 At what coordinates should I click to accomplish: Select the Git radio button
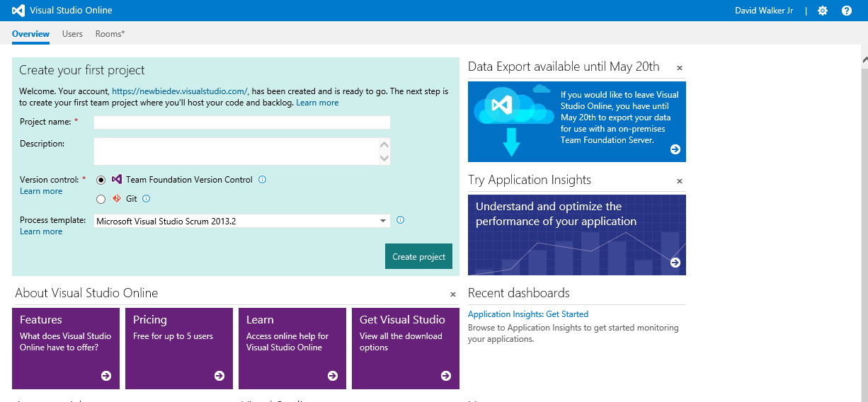point(101,199)
